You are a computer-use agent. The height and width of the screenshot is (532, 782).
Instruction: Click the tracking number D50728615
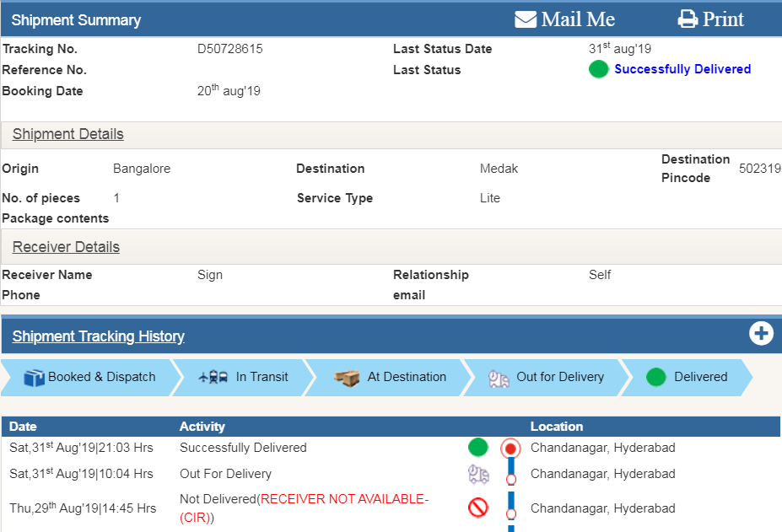coord(229,49)
